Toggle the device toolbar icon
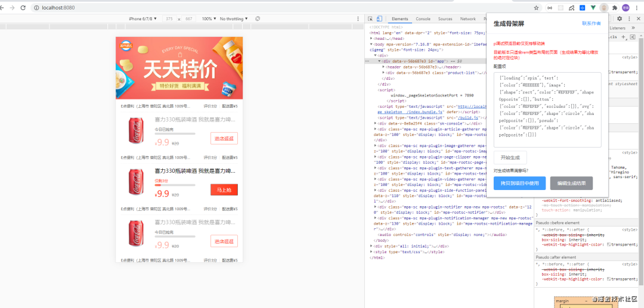644x308 pixels. tap(379, 19)
